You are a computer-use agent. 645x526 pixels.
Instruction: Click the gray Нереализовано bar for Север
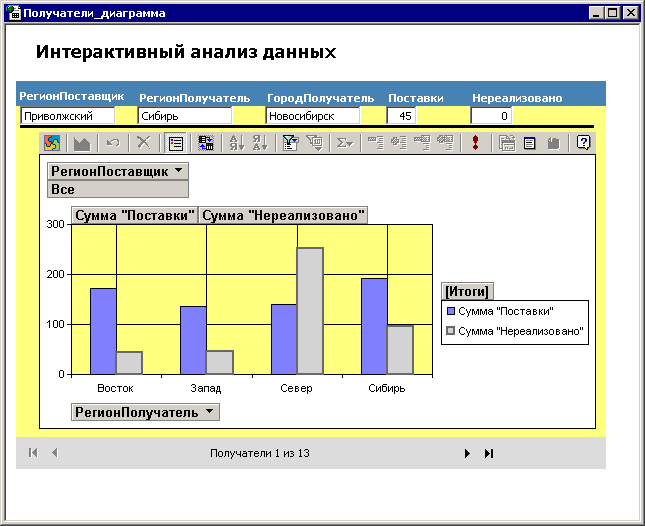[310, 311]
